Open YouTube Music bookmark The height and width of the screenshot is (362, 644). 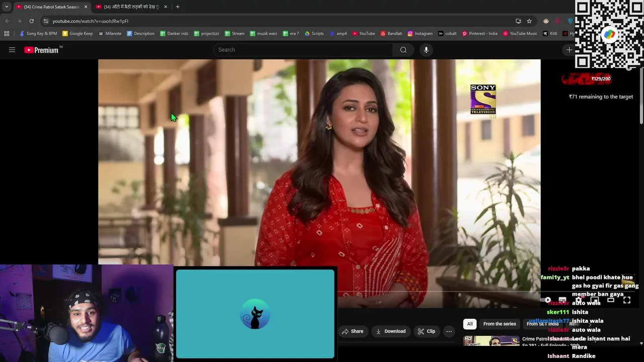(520, 34)
